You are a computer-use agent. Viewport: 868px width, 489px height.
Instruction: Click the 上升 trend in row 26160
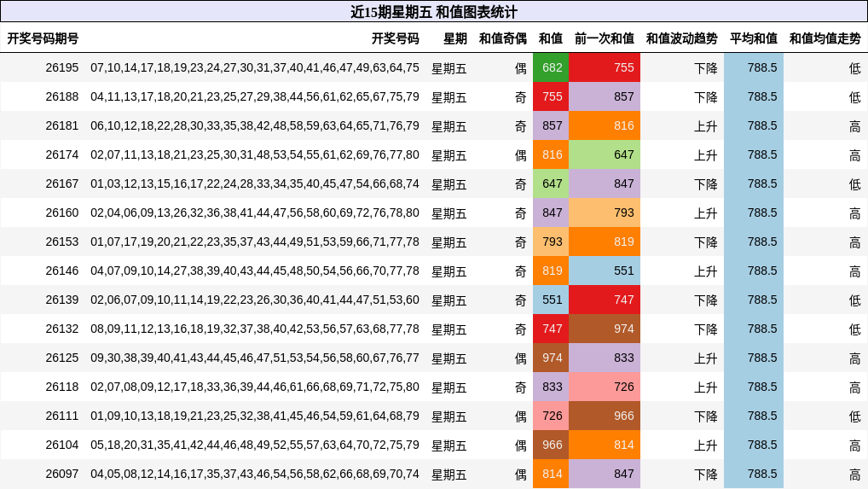[x=706, y=213]
